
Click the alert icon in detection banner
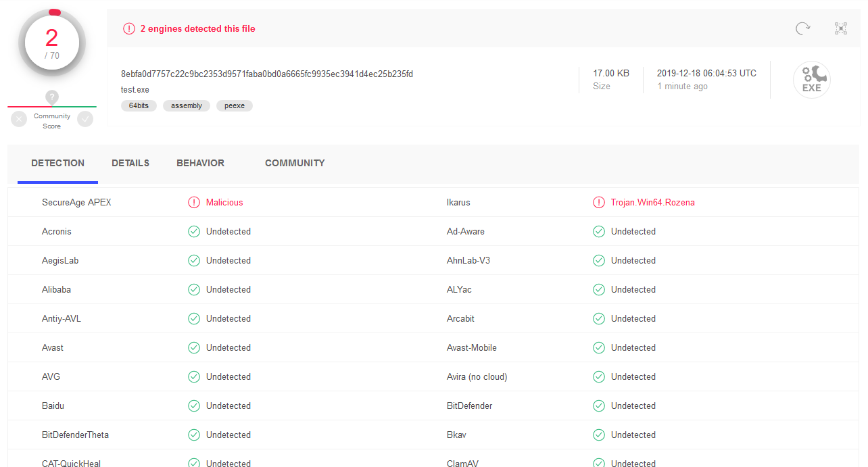128,28
